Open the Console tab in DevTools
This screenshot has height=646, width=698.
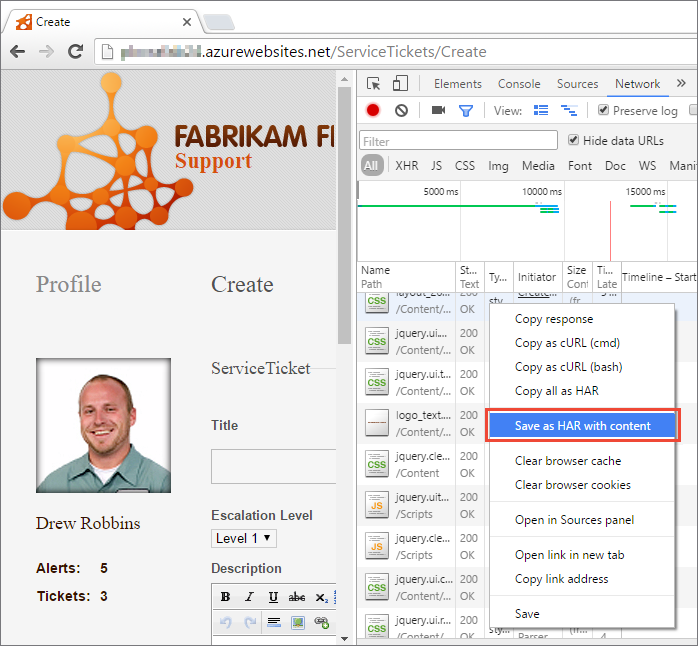519,84
